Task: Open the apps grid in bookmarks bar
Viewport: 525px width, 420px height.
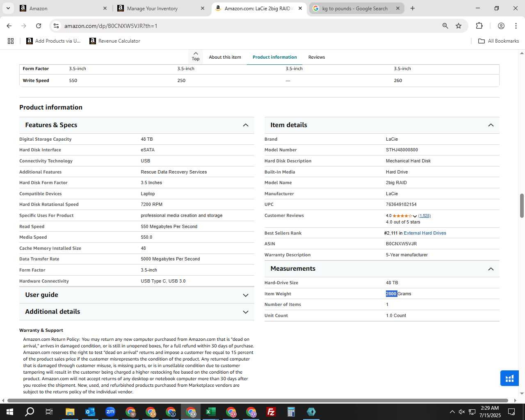Action: [11, 41]
